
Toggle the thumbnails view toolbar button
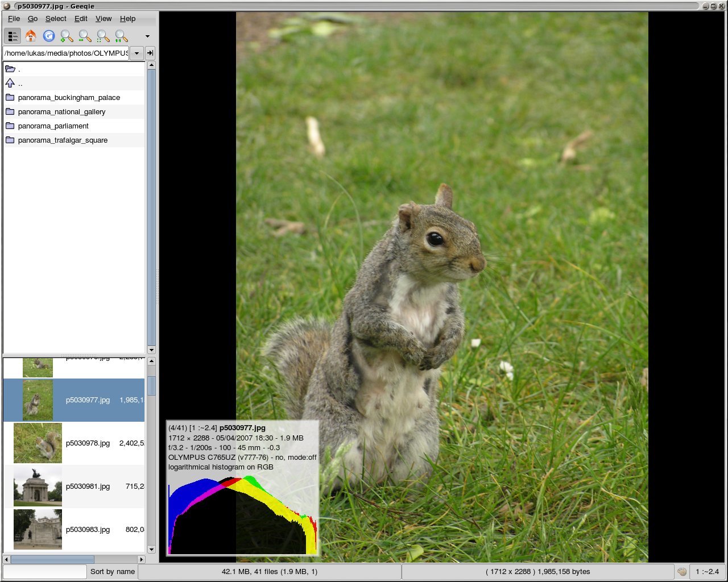tap(13, 36)
